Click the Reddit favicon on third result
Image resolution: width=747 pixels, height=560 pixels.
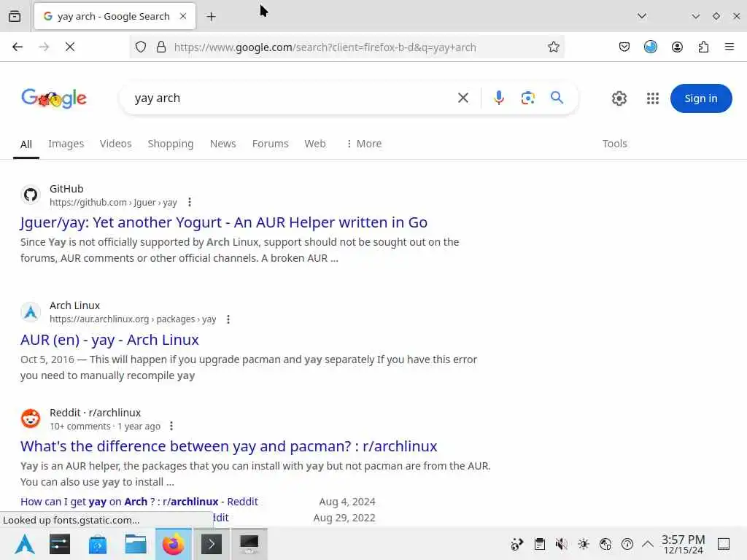(31, 419)
